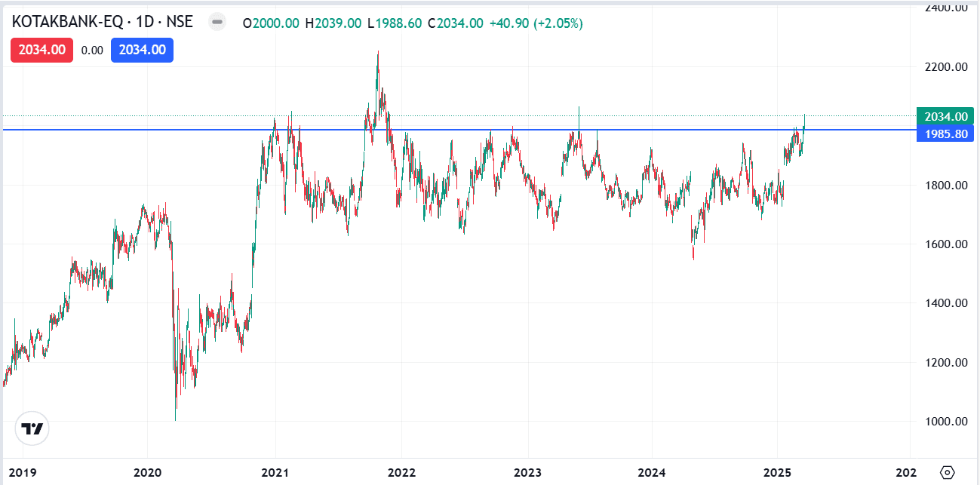Click the 2019 time axis label
Viewport: 980px width, 485px height.
(21, 472)
